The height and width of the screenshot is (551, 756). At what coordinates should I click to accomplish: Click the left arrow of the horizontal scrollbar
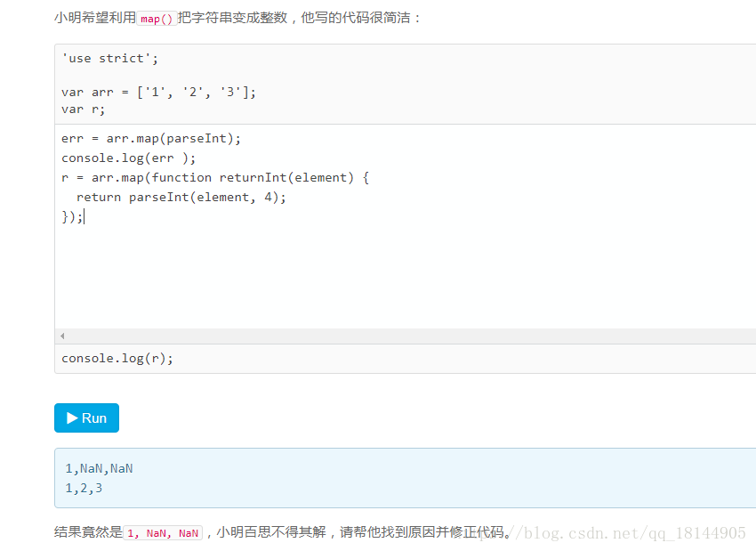60,336
